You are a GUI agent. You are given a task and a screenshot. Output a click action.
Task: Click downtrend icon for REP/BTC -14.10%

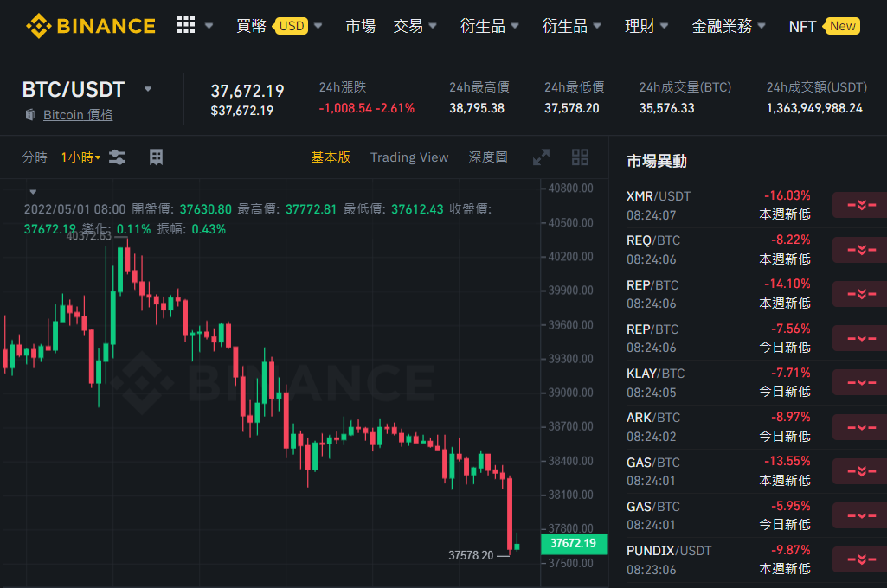[x=860, y=294]
